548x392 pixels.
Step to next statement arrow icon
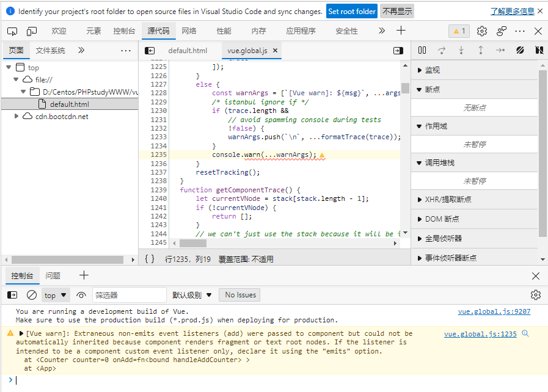500,50
